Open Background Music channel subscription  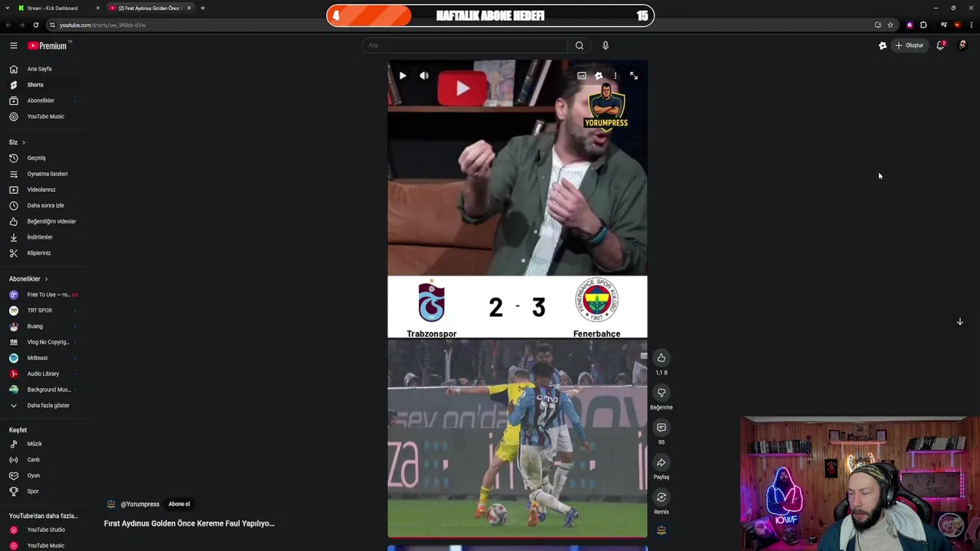point(47,390)
